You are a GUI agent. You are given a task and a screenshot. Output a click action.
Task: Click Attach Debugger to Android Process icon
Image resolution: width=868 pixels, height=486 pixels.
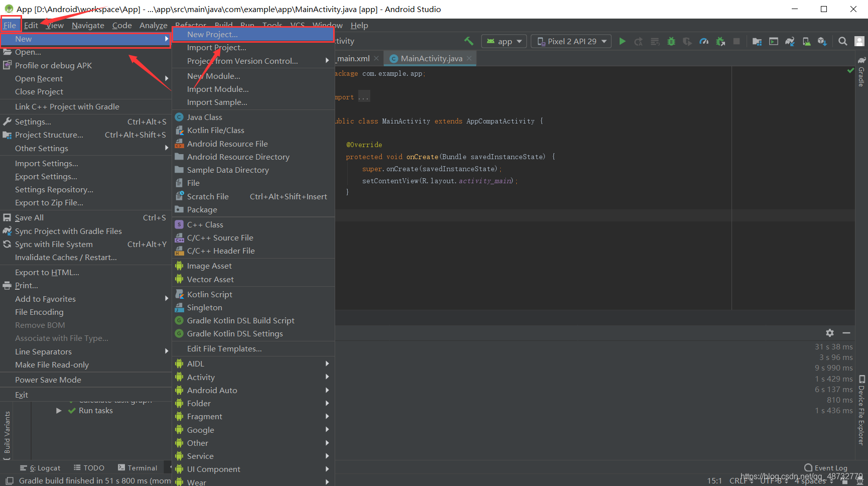[x=720, y=41]
